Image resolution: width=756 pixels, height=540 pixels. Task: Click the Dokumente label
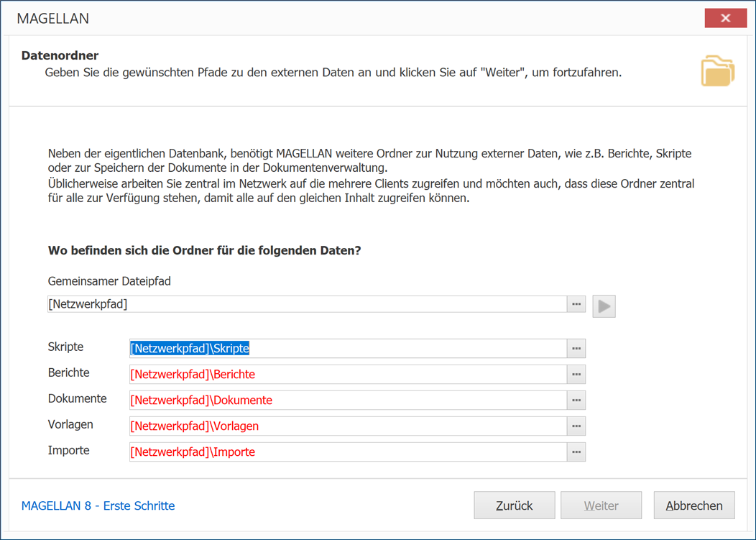pyautogui.click(x=77, y=398)
